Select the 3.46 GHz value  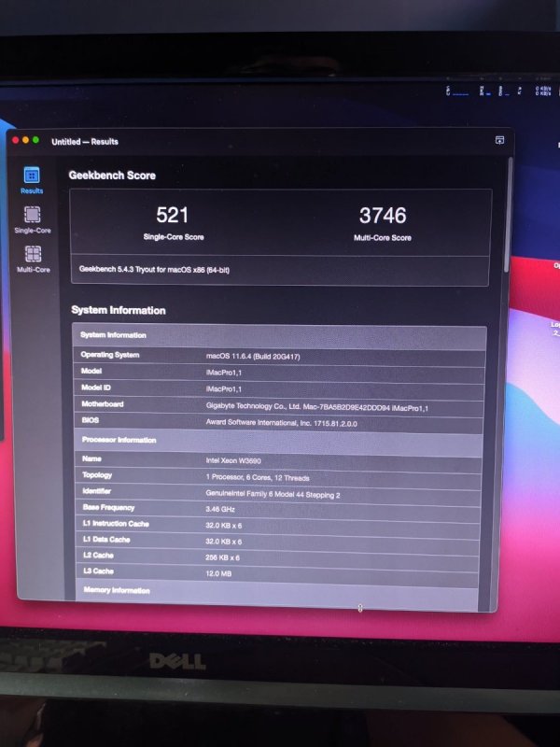coord(220,509)
